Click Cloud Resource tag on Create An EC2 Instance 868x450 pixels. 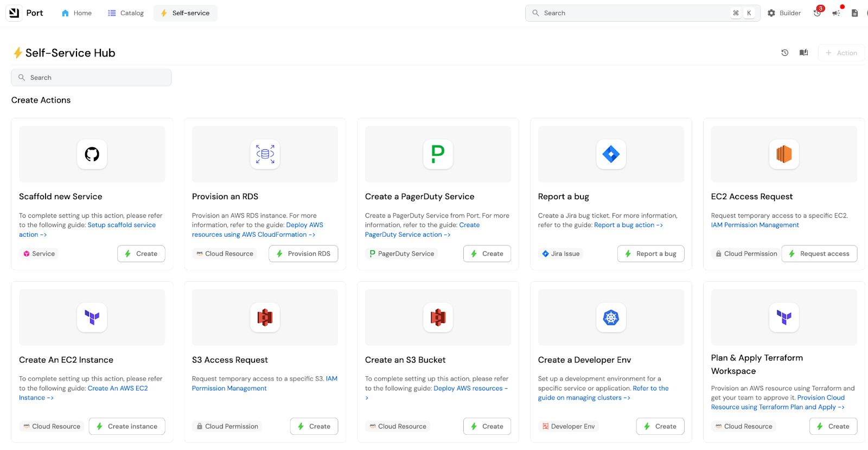[x=52, y=426]
